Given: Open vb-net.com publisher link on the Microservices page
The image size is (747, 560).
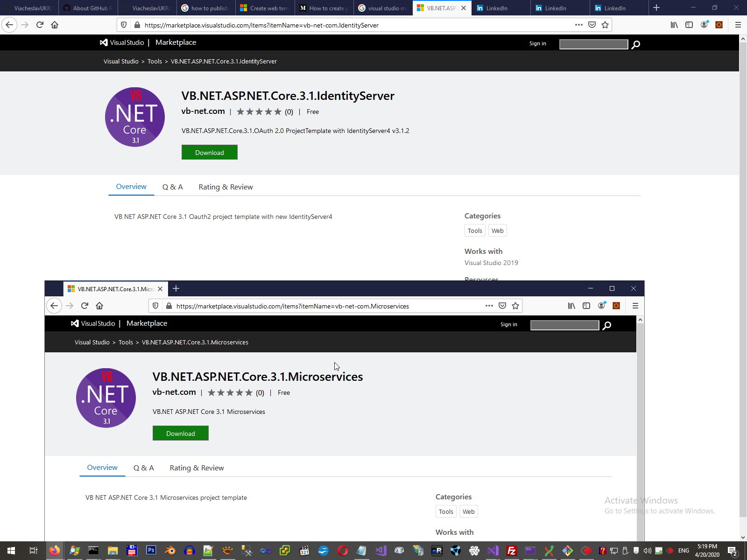Looking at the screenshot, I should [174, 392].
